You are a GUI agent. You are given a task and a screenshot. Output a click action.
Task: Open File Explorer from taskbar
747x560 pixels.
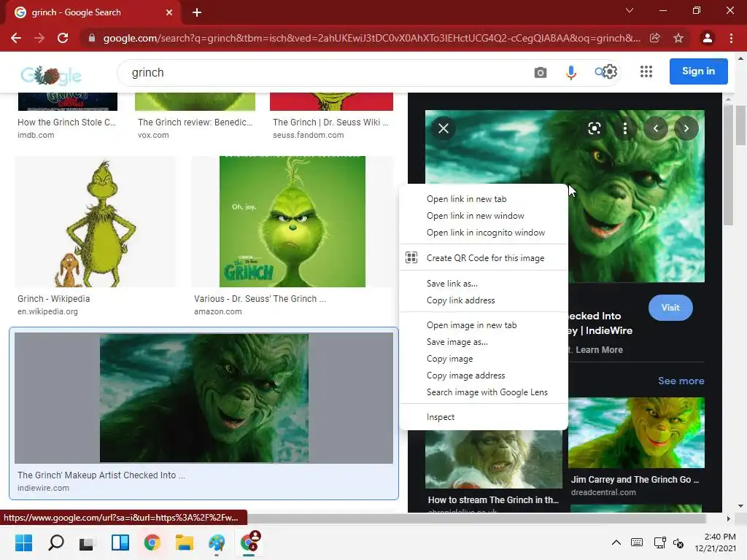point(185,542)
